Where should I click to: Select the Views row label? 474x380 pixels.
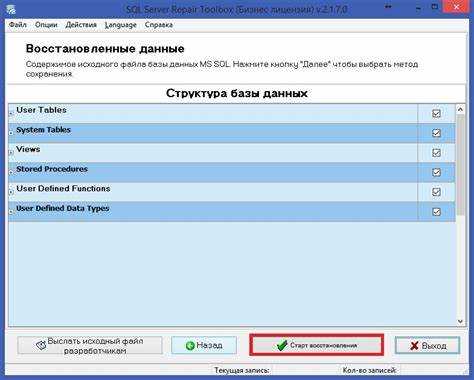28,149
